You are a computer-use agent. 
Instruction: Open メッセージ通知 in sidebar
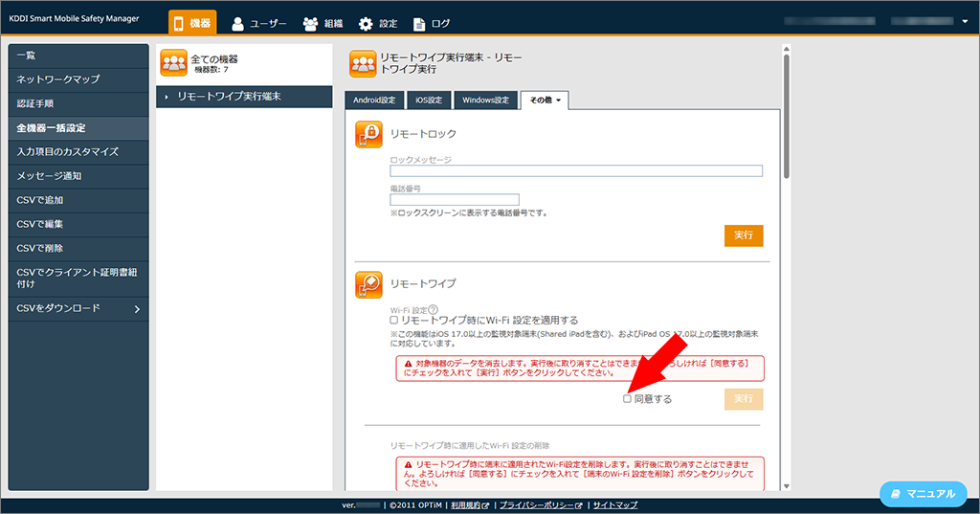pyautogui.click(x=78, y=176)
